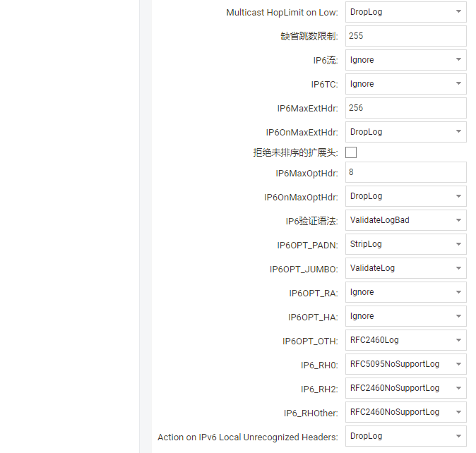Click the 缺省跳数限制 input field

click(405, 36)
